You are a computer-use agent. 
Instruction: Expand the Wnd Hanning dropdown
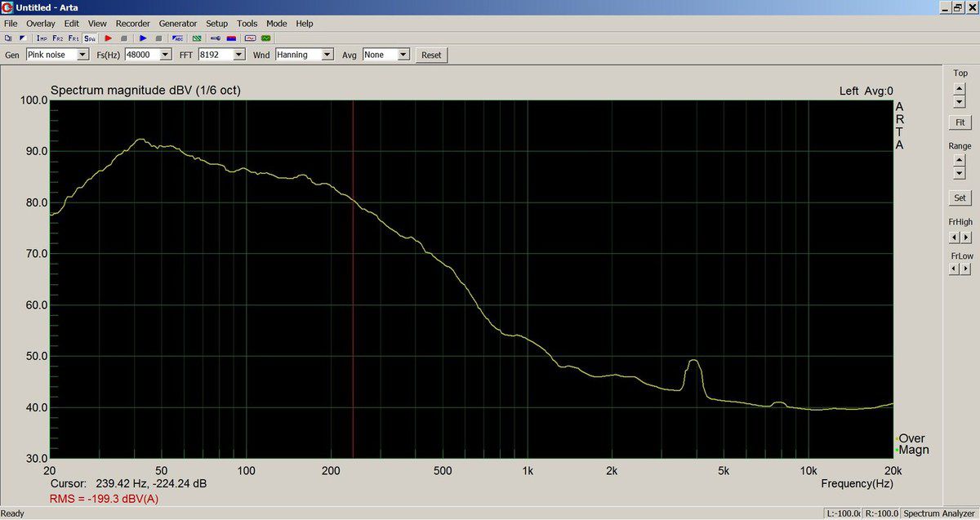pyautogui.click(x=327, y=55)
